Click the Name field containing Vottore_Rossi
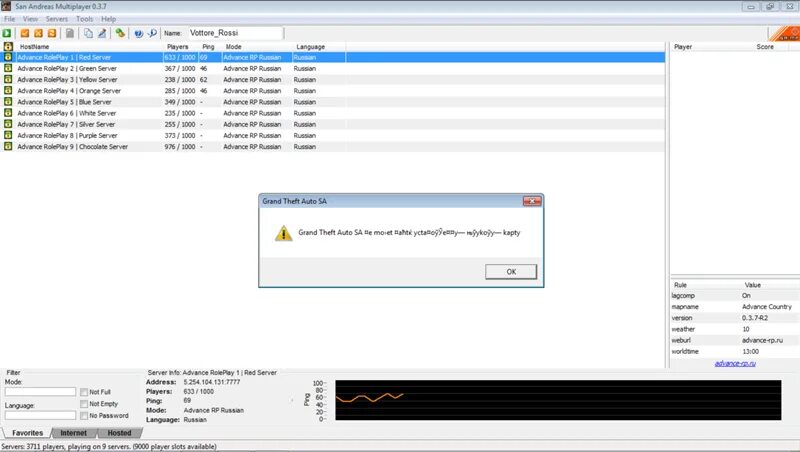 (235, 33)
